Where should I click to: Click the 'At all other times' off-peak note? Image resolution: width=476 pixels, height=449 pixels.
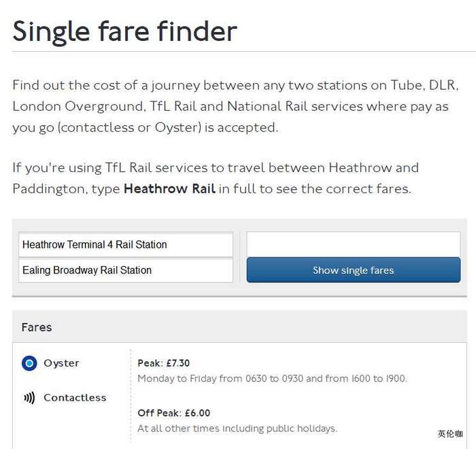coord(237,429)
